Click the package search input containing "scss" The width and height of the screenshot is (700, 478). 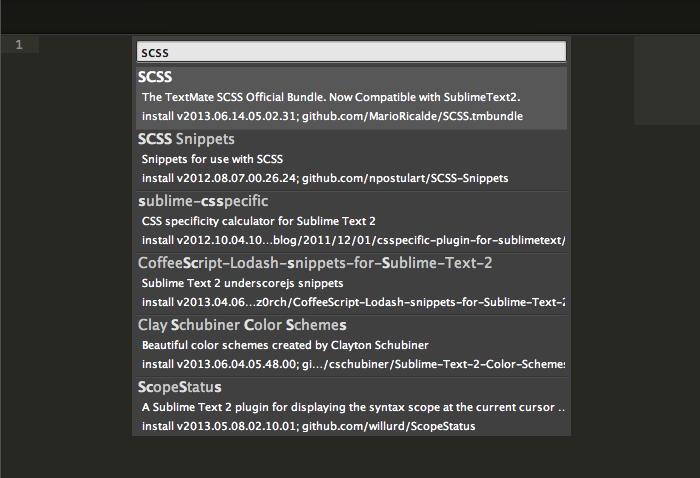point(351,52)
